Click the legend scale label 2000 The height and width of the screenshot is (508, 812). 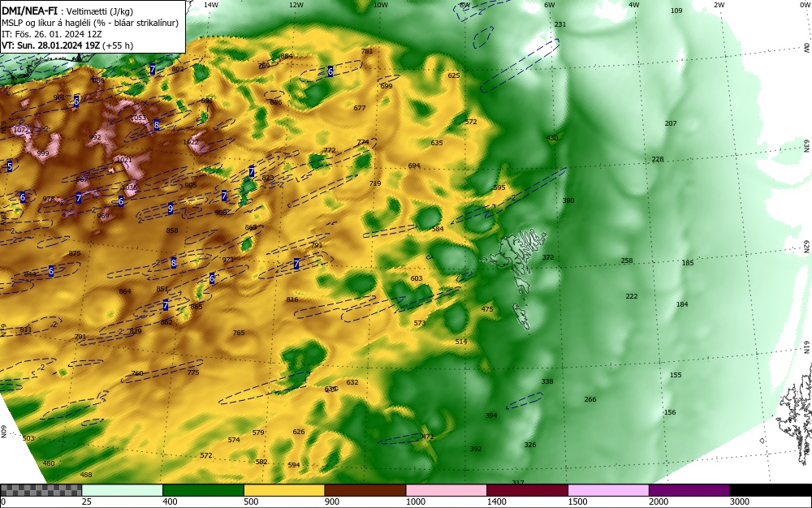(x=659, y=502)
